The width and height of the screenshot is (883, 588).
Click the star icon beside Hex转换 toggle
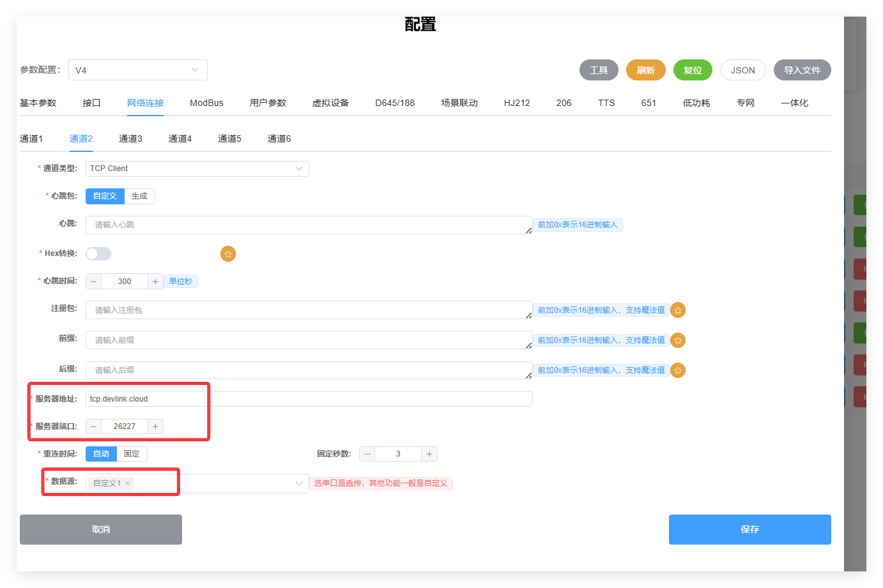click(x=228, y=254)
